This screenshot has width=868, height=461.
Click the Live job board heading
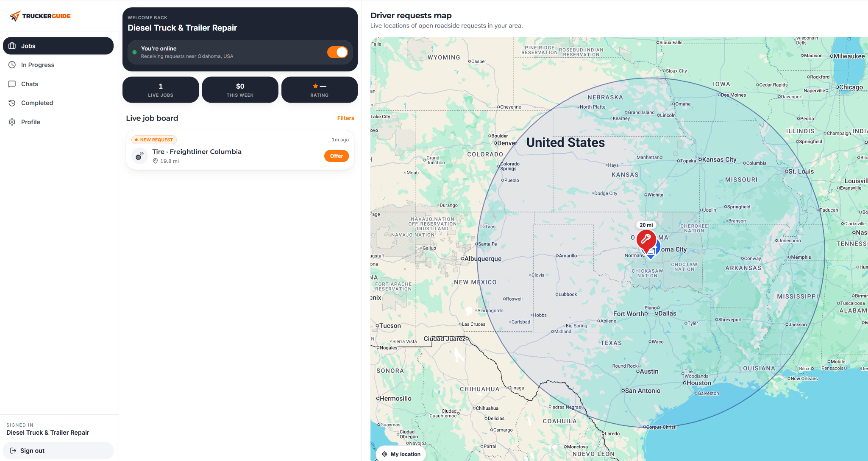[x=152, y=118]
